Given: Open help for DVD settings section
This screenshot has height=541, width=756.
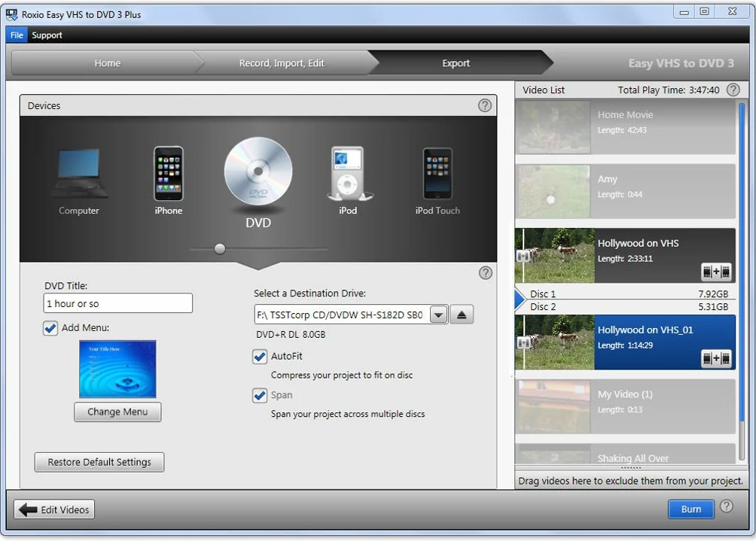Looking at the screenshot, I should (x=486, y=273).
